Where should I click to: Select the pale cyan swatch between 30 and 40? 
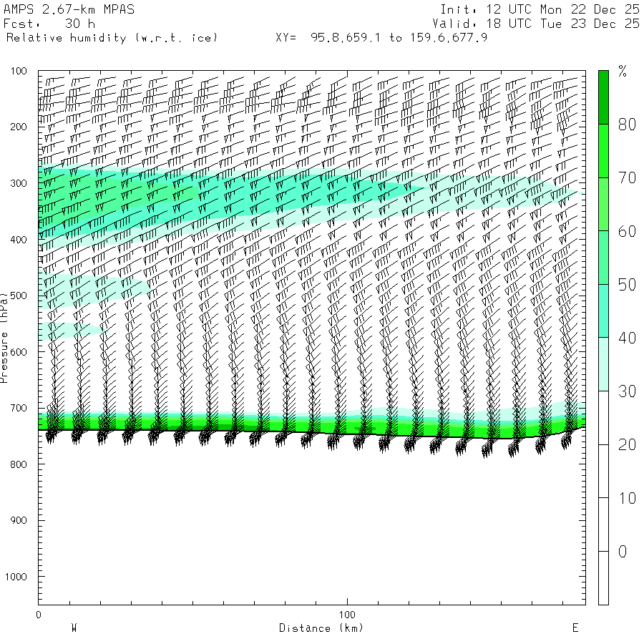point(603,364)
